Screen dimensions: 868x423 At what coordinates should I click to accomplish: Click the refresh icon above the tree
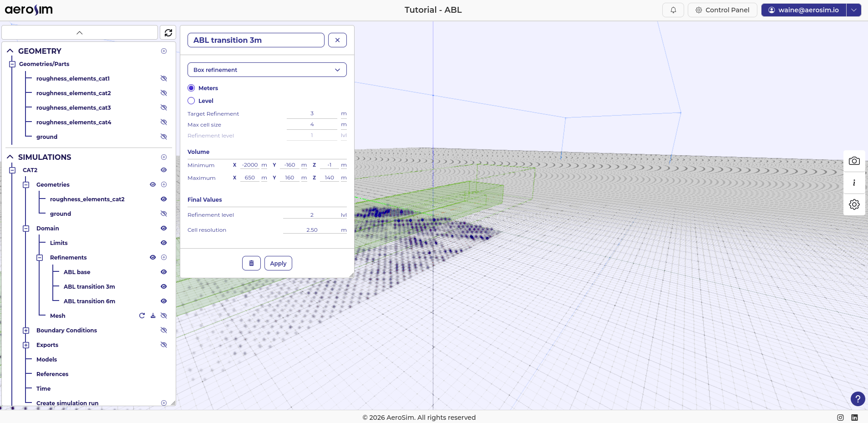pos(168,33)
